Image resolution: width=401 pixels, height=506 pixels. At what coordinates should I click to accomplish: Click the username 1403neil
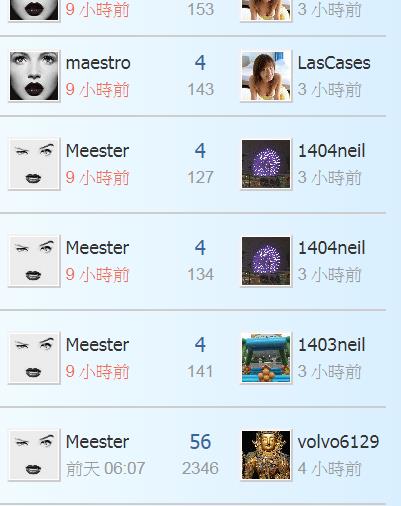click(x=332, y=345)
